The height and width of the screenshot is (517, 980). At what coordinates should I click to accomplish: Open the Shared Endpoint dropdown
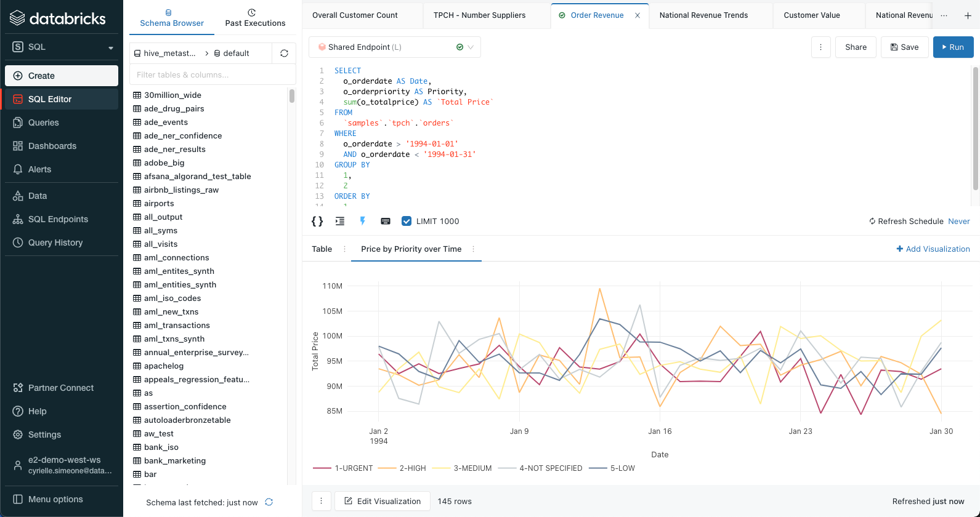pos(394,47)
